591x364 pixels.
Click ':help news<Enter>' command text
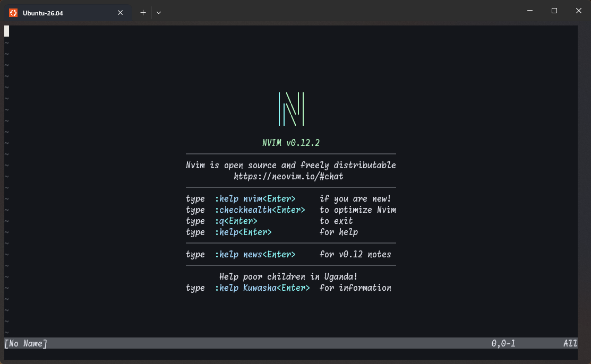pyautogui.click(x=255, y=254)
